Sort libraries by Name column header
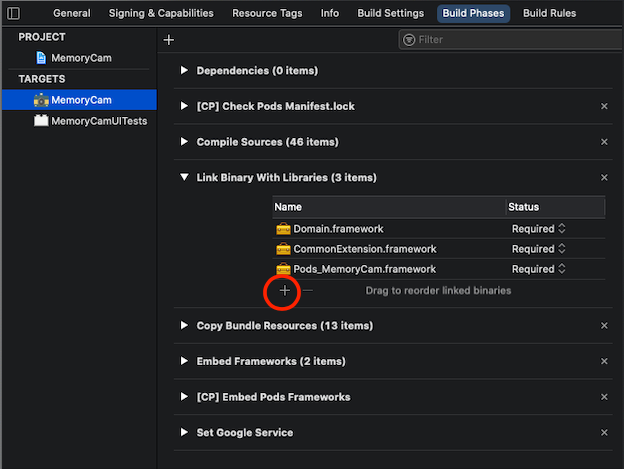The height and width of the screenshot is (469, 624). click(x=389, y=207)
